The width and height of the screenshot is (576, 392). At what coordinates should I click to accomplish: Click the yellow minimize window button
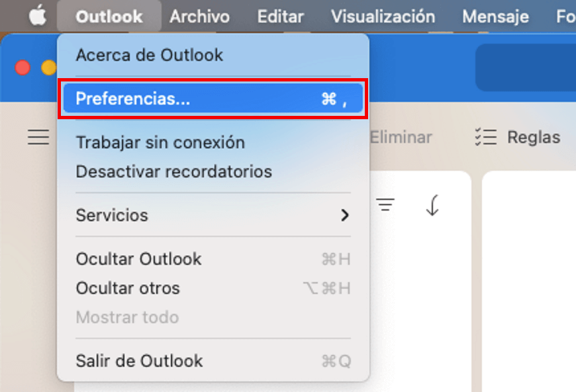point(49,68)
